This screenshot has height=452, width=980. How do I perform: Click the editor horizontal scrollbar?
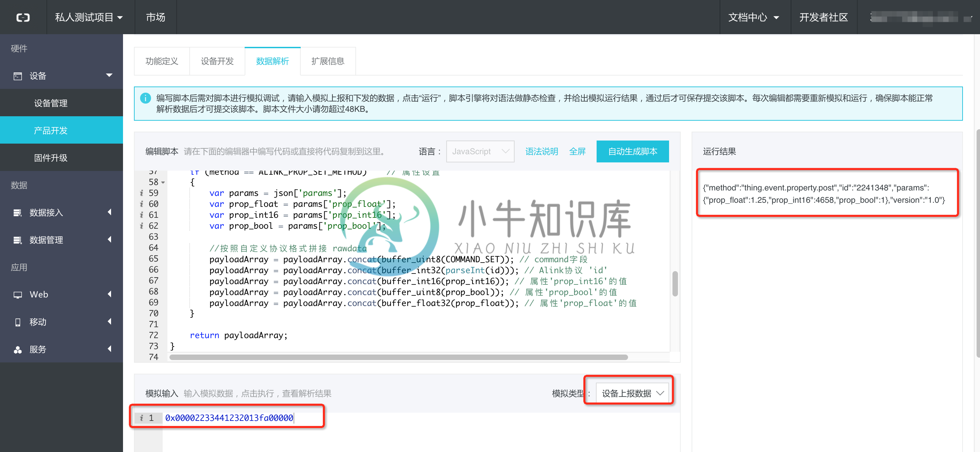pyautogui.click(x=398, y=357)
